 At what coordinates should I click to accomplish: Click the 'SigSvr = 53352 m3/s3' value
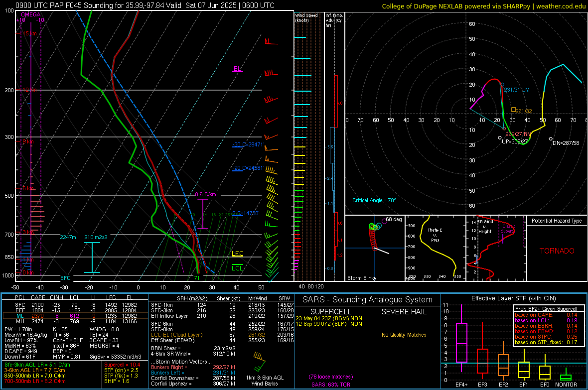pos(116,357)
